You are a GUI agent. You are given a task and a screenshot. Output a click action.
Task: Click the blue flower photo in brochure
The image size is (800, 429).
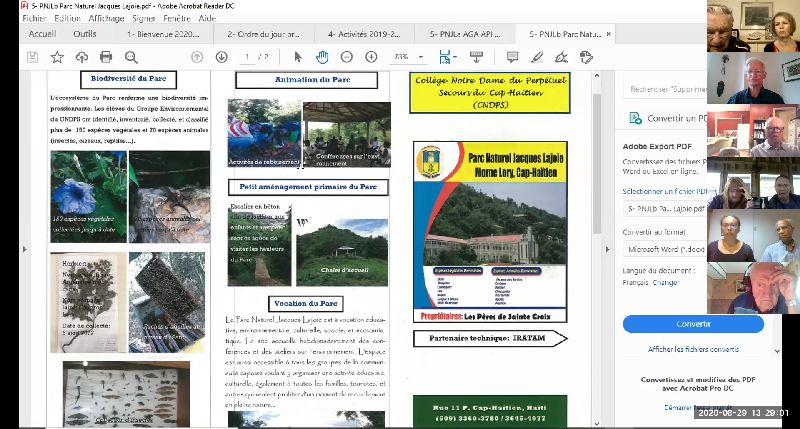pos(88,197)
